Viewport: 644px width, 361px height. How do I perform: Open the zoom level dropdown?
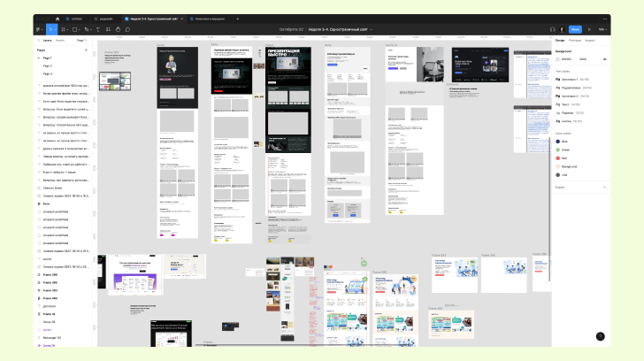click(602, 29)
